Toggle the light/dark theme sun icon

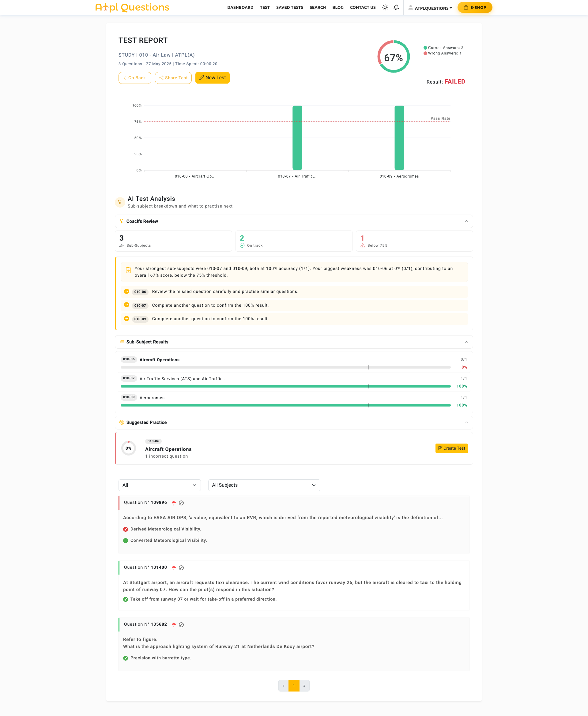click(385, 7)
